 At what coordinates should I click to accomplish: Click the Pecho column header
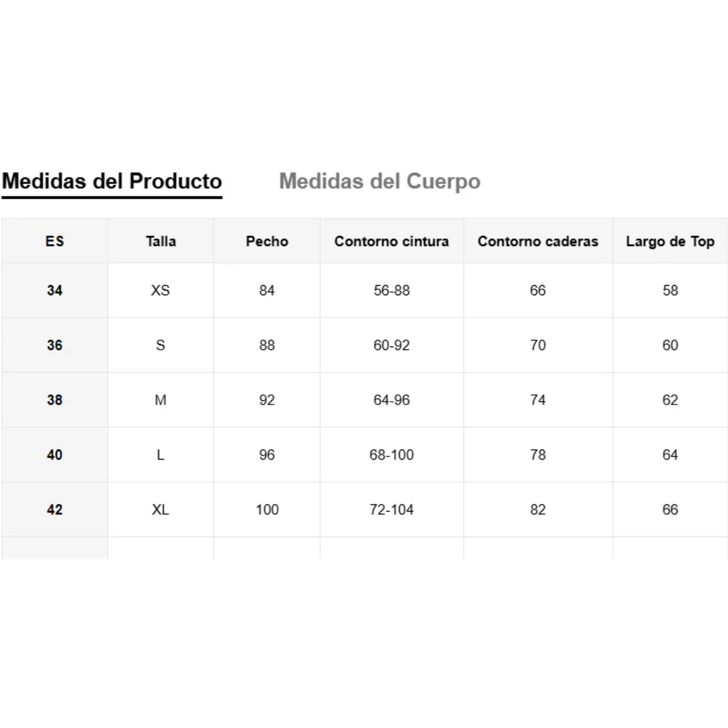pos(267,241)
